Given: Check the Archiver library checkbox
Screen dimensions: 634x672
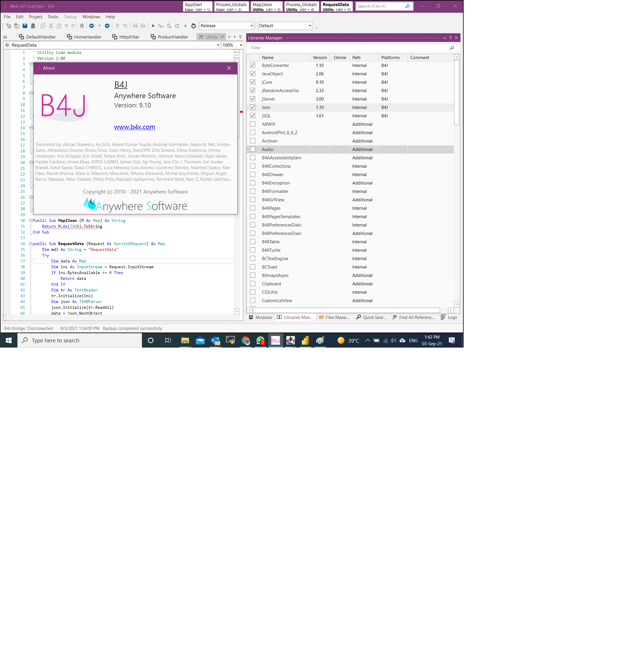Looking at the screenshot, I should pyautogui.click(x=253, y=141).
